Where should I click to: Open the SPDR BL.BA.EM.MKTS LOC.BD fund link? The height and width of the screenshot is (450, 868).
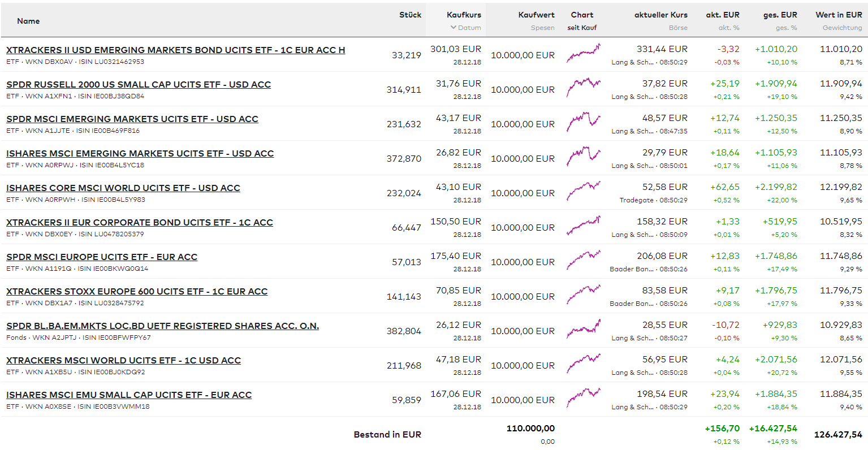pyautogui.click(x=162, y=326)
